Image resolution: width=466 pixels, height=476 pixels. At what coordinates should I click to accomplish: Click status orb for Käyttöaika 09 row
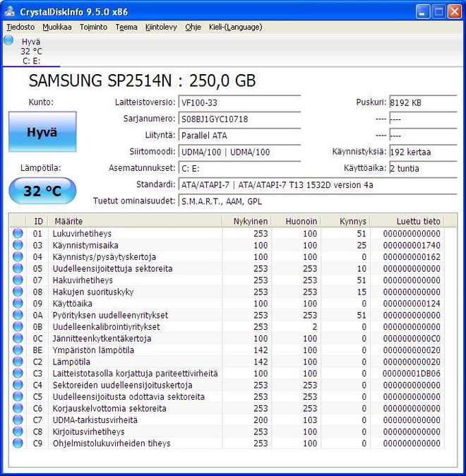coord(18,303)
